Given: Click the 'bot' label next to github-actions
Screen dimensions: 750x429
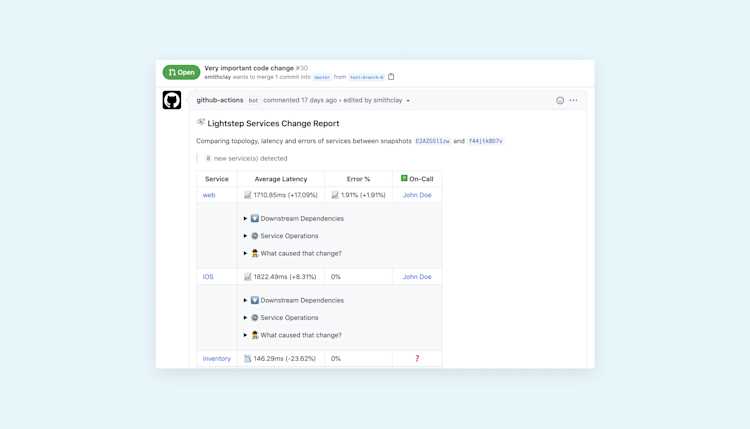Looking at the screenshot, I should (x=253, y=100).
